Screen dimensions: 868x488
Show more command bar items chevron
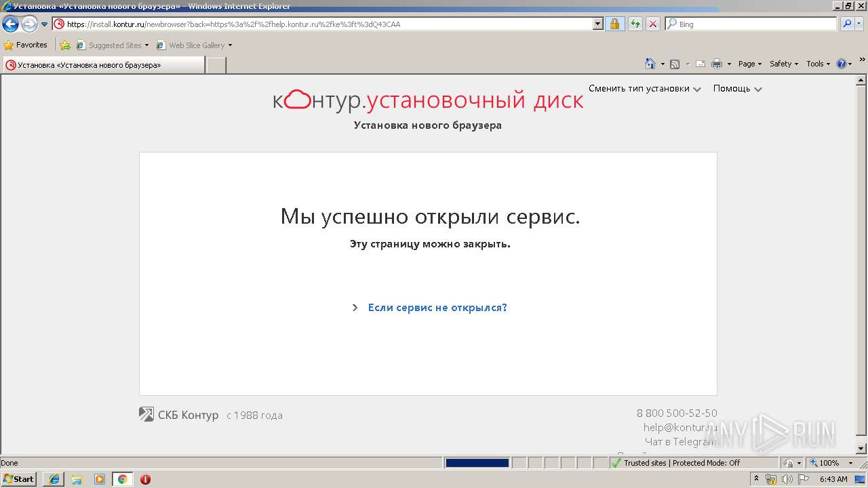862,60
